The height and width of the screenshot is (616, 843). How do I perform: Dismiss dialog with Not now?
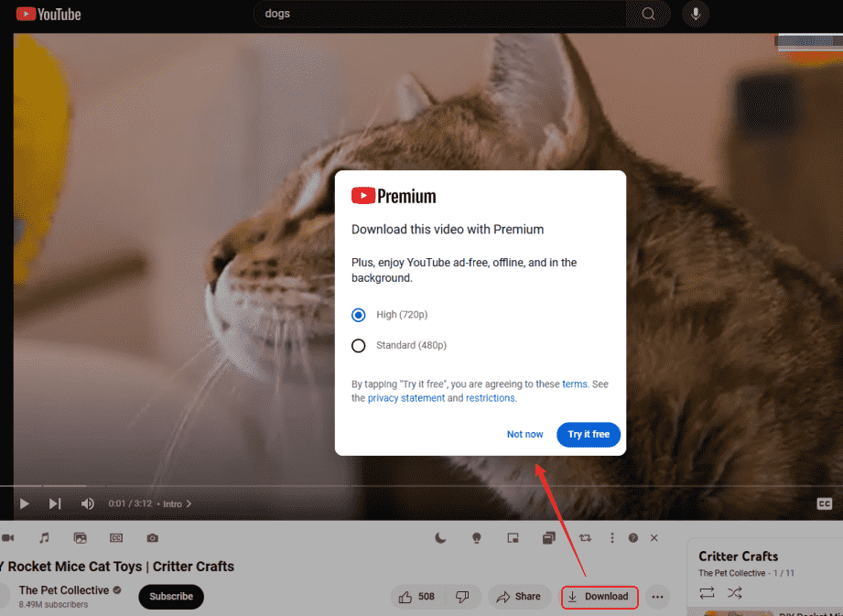pyautogui.click(x=524, y=435)
